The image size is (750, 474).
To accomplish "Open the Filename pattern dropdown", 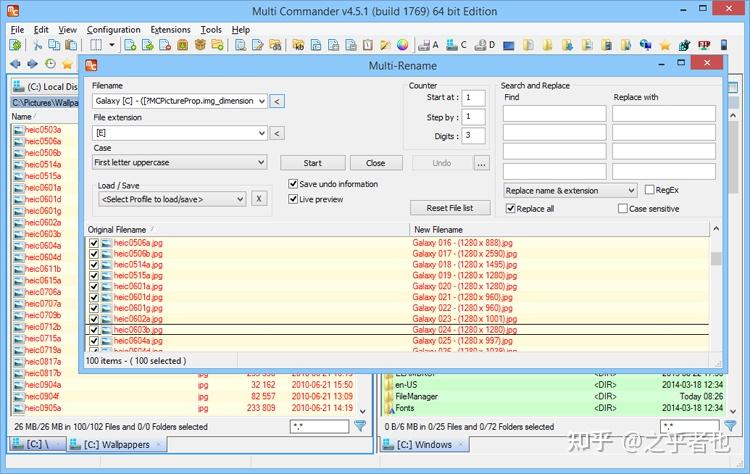I will [x=261, y=101].
